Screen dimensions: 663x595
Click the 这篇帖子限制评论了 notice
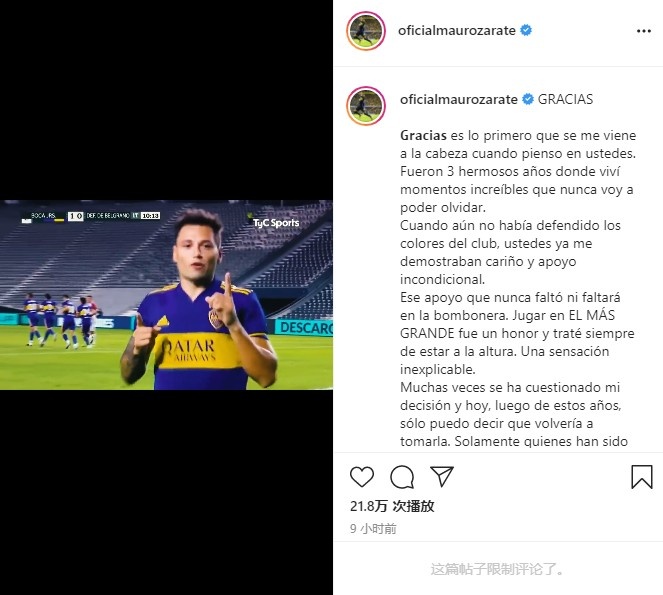point(497,569)
